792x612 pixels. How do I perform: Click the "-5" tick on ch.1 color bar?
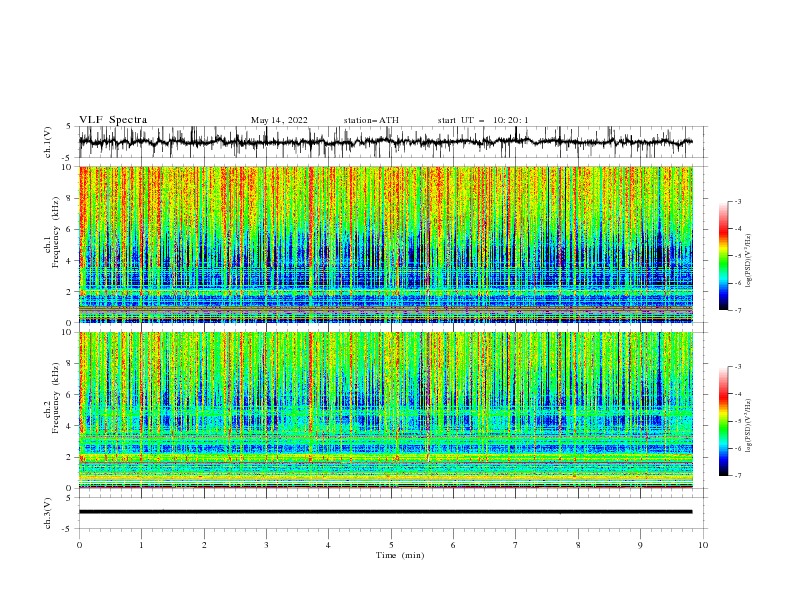click(x=737, y=256)
